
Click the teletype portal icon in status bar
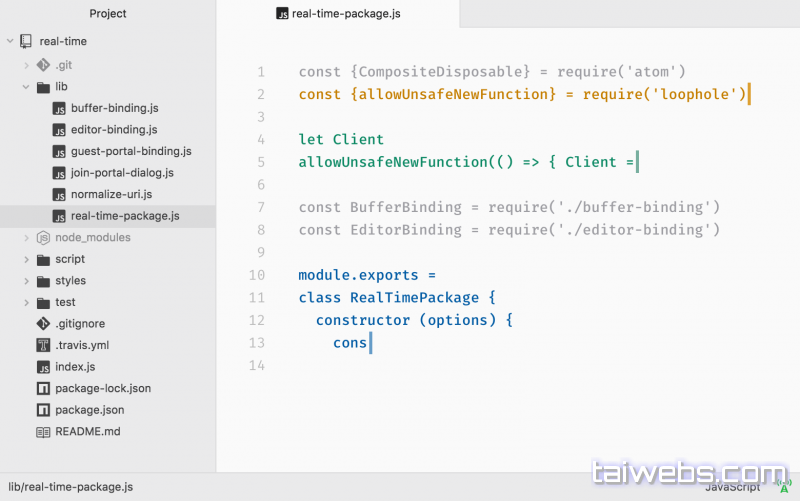(783, 486)
